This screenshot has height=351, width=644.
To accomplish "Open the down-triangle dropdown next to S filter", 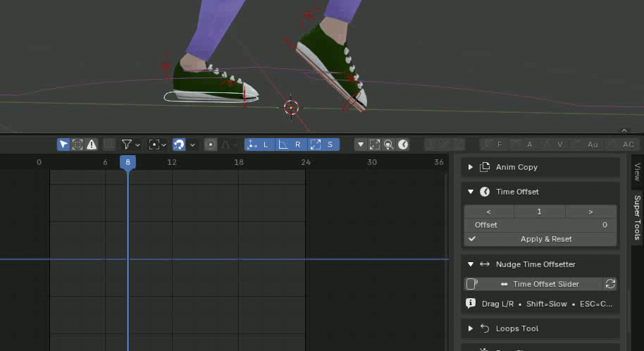I will (360, 144).
